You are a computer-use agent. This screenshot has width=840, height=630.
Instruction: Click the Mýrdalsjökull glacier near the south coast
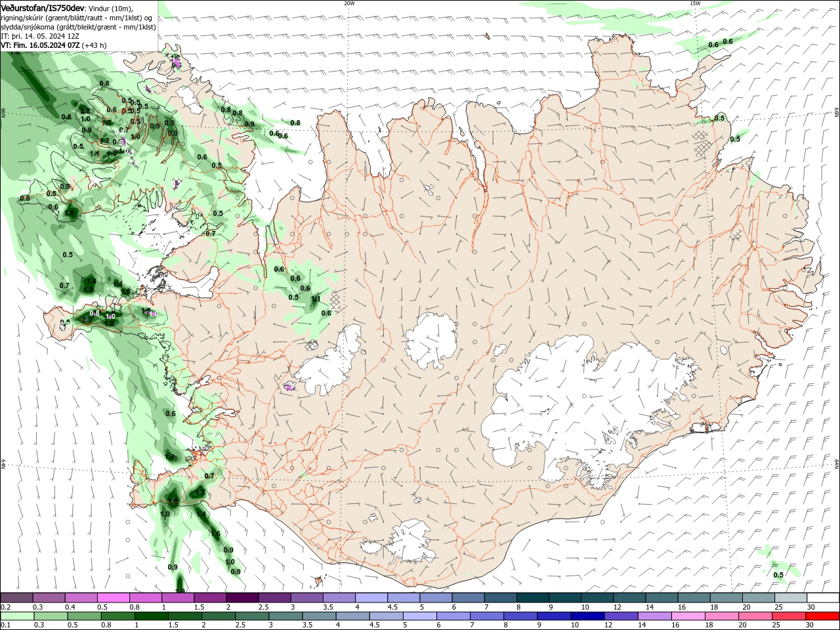click(x=411, y=542)
